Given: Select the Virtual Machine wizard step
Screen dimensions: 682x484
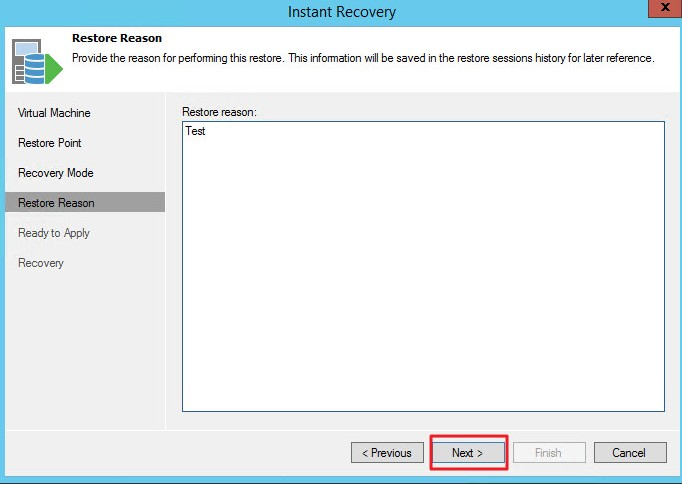Looking at the screenshot, I should click(x=54, y=113).
